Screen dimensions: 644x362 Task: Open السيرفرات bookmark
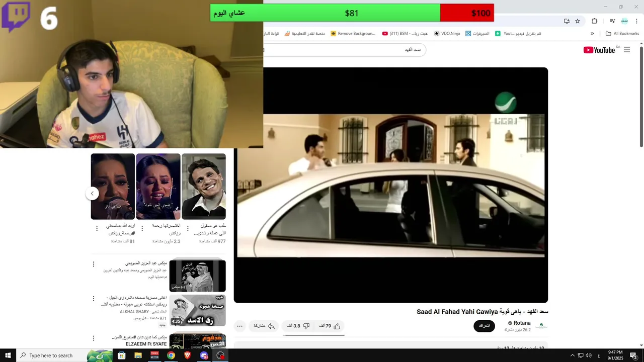477,34
